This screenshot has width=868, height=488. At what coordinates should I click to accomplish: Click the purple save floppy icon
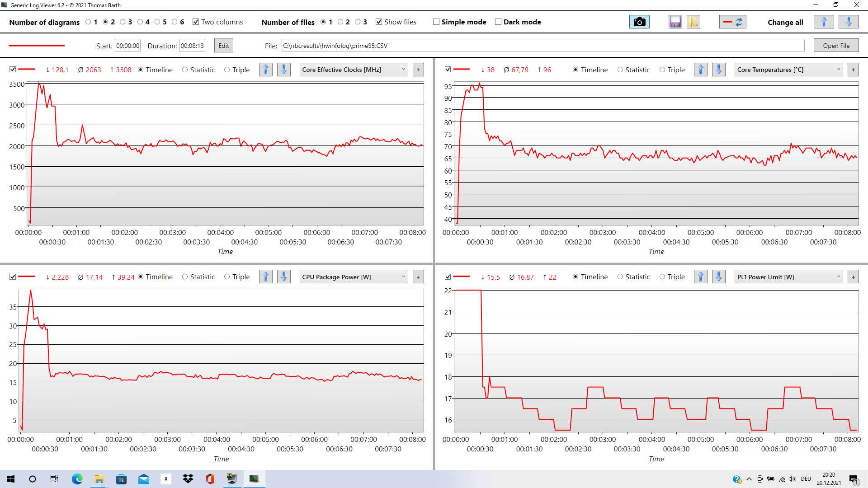click(675, 22)
